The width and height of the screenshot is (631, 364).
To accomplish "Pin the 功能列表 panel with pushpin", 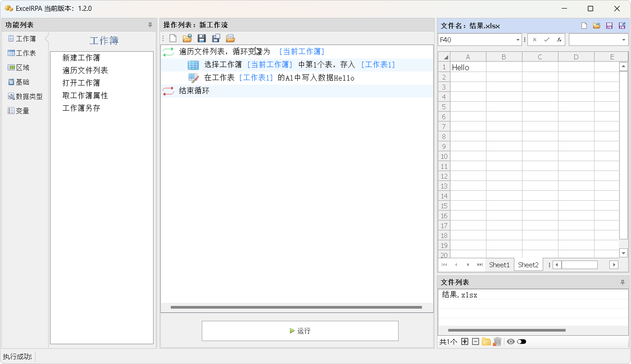I will click(150, 25).
